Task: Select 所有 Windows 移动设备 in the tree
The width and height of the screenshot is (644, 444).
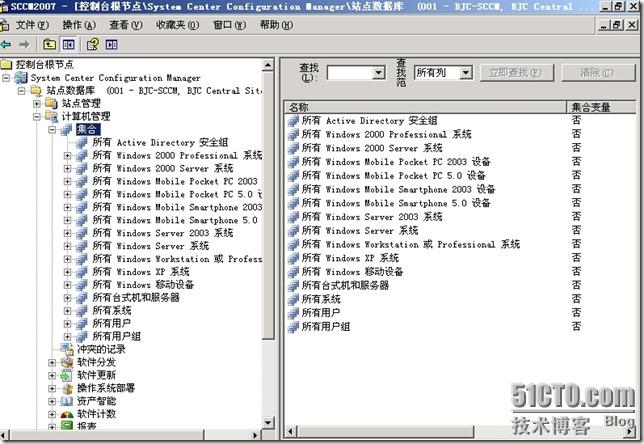Action: pyautogui.click(x=143, y=285)
